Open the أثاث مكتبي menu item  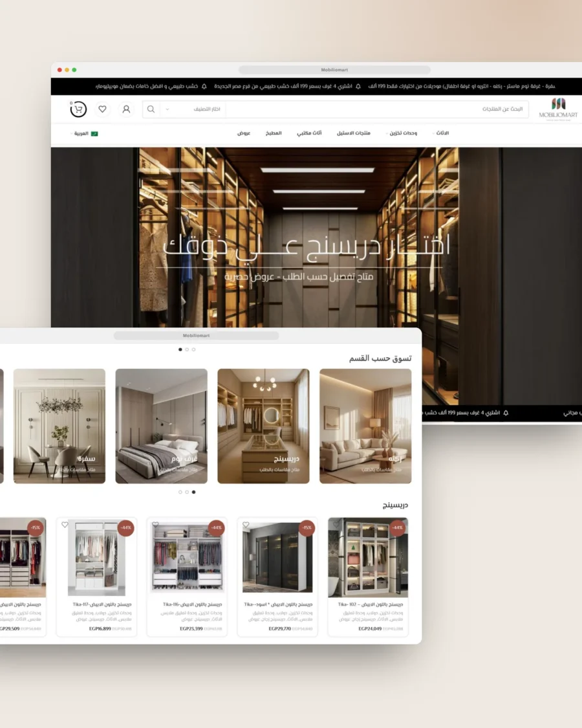(309, 133)
